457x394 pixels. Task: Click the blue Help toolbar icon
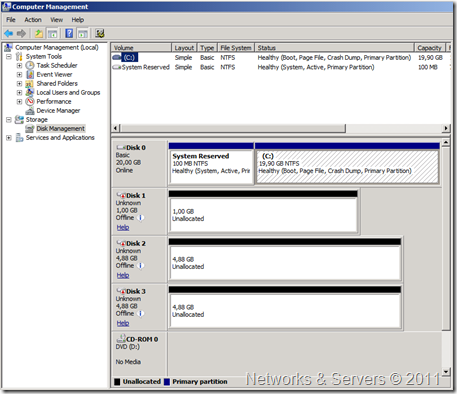click(x=69, y=33)
